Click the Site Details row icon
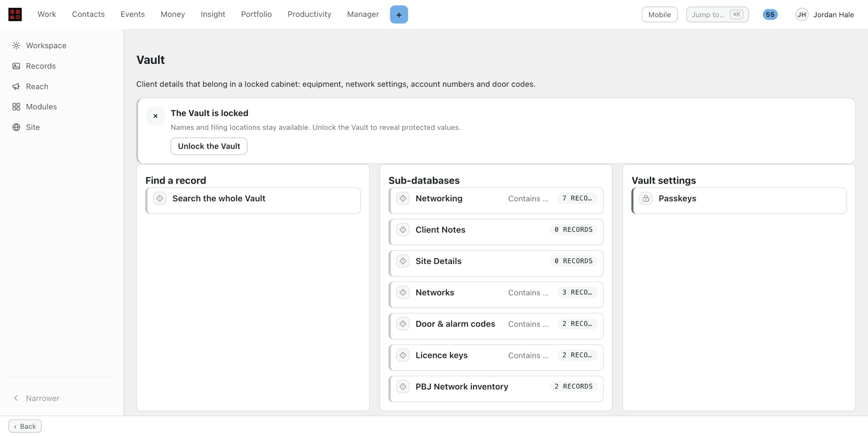Screen dimensions: 868x436 [x=403, y=261]
